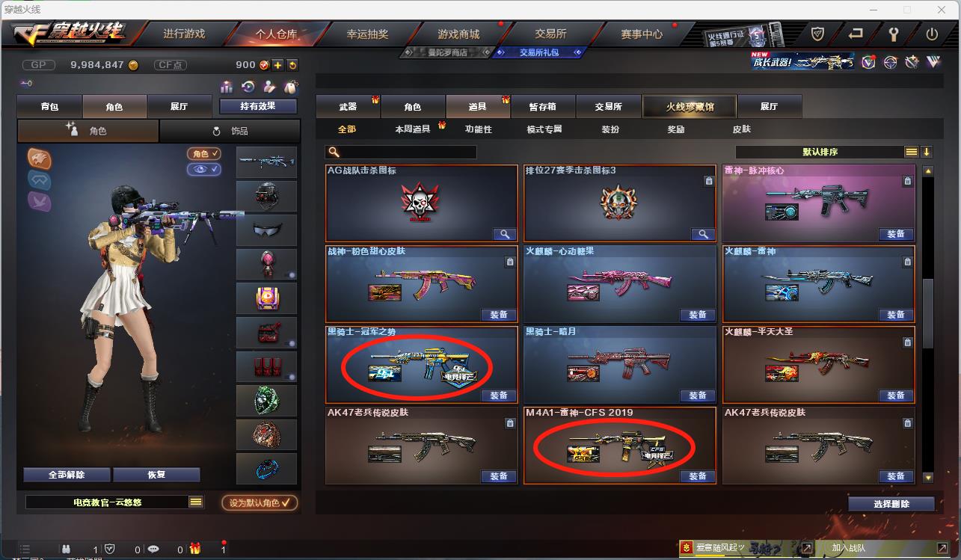Open settings via the wrench icon
Viewport: 961px width, 560px height.
click(894, 34)
